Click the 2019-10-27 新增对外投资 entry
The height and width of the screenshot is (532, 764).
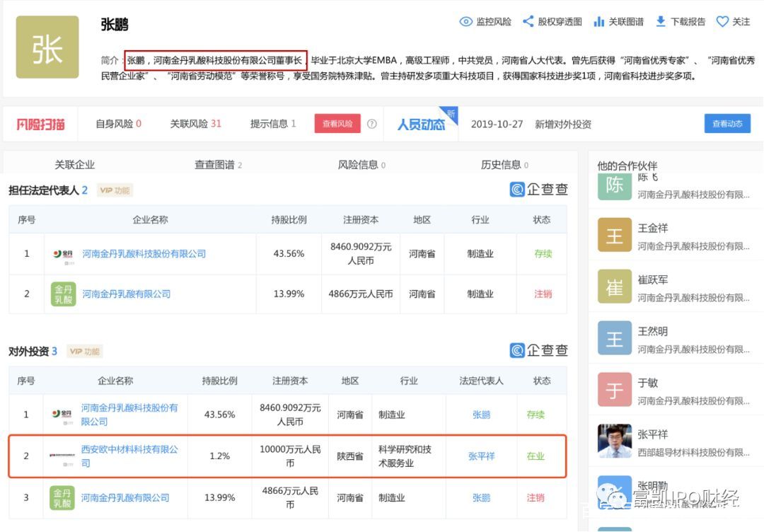pyautogui.click(x=531, y=125)
